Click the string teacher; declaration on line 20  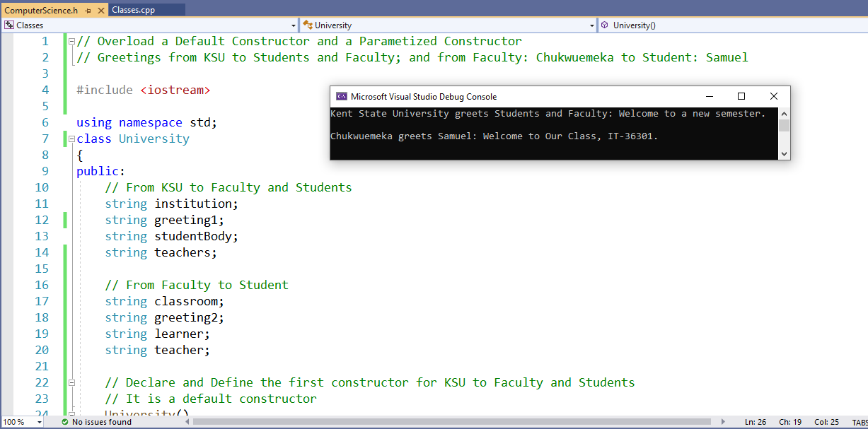pyautogui.click(x=158, y=350)
